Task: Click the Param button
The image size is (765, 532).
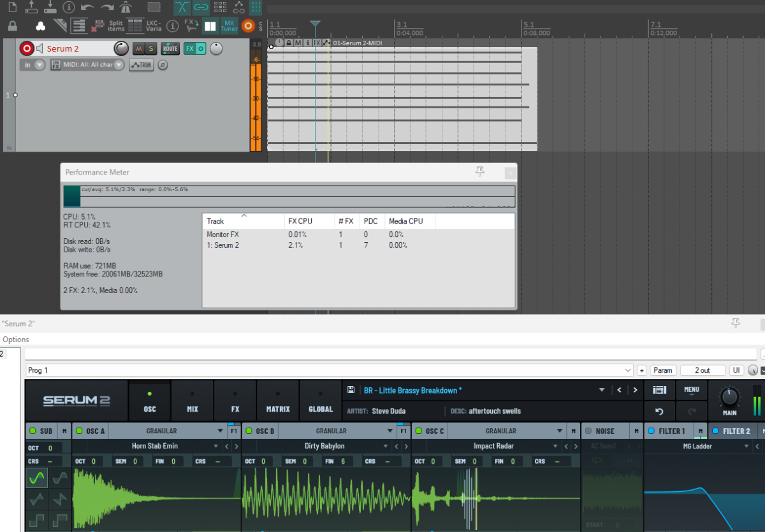Action: 663,370
